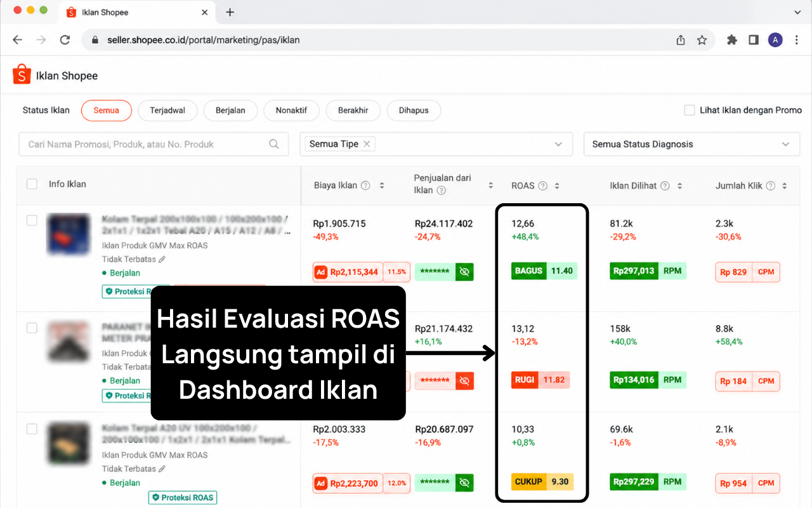Click the browser back arrow

[x=17, y=40]
